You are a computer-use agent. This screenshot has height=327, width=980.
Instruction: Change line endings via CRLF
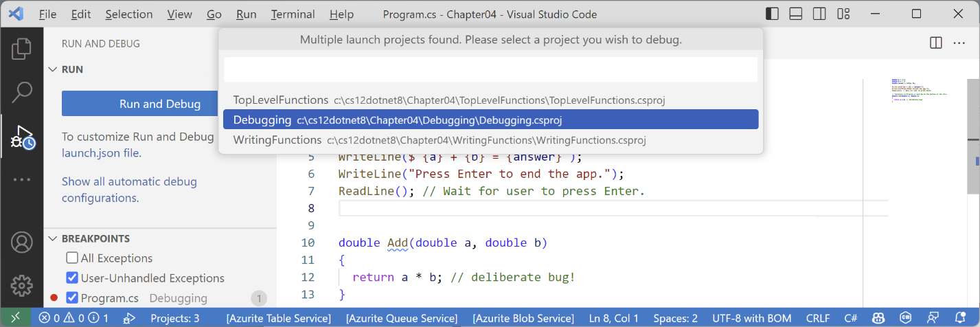pyautogui.click(x=817, y=318)
